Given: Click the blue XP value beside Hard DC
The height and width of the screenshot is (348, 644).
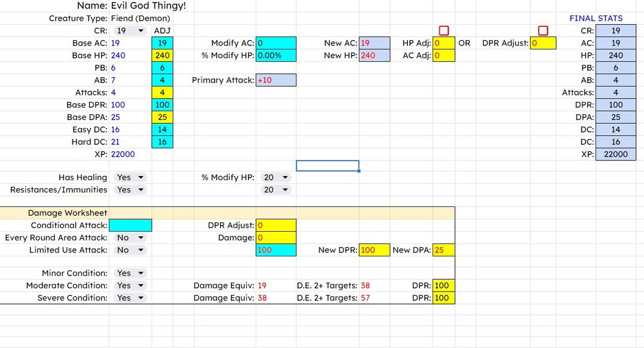Looking at the screenshot, I should coord(123,154).
